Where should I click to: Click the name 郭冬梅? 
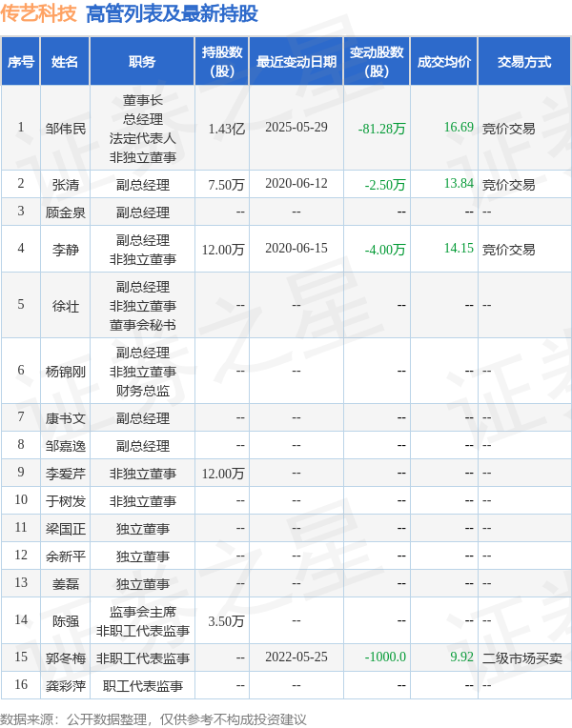pos(66,657)
